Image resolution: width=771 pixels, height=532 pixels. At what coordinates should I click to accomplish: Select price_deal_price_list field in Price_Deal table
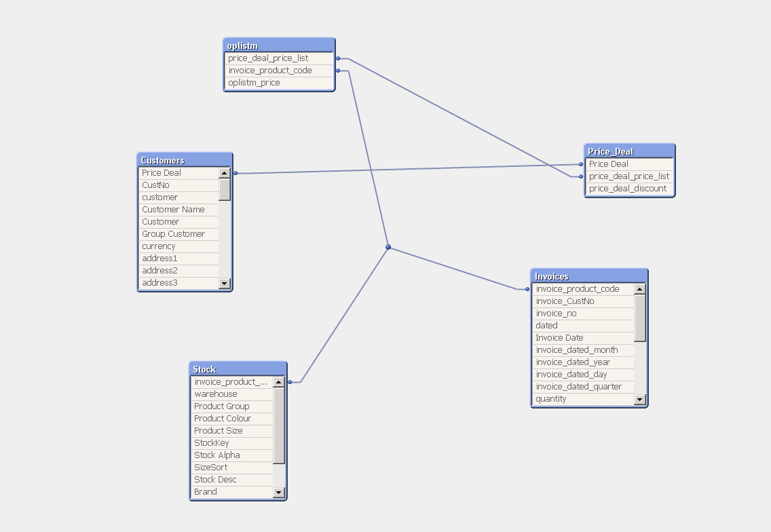(629, 176)
